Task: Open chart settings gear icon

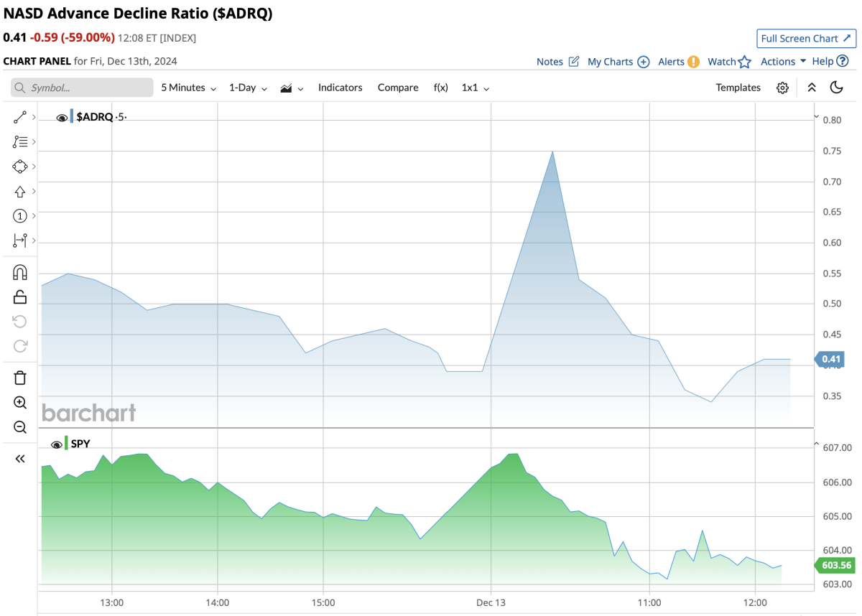Action: (x=782, y=88)
